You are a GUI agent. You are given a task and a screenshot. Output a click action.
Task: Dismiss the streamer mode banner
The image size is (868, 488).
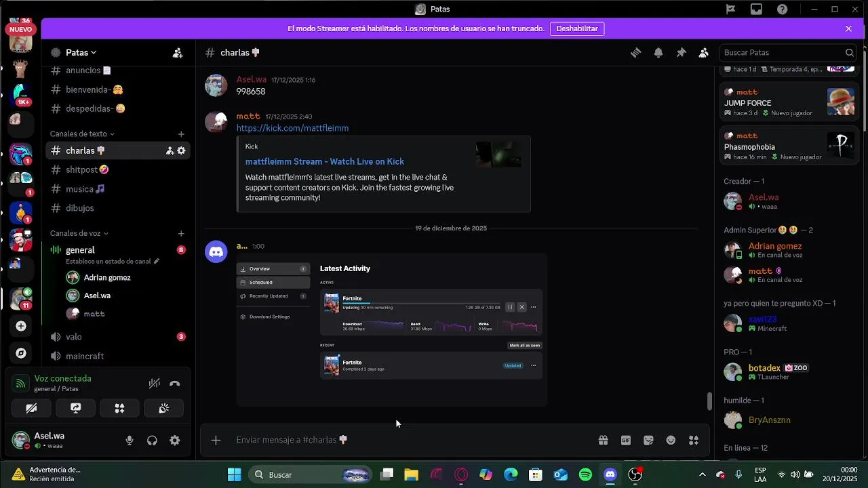pyautogui.click(x=848, y=28)
